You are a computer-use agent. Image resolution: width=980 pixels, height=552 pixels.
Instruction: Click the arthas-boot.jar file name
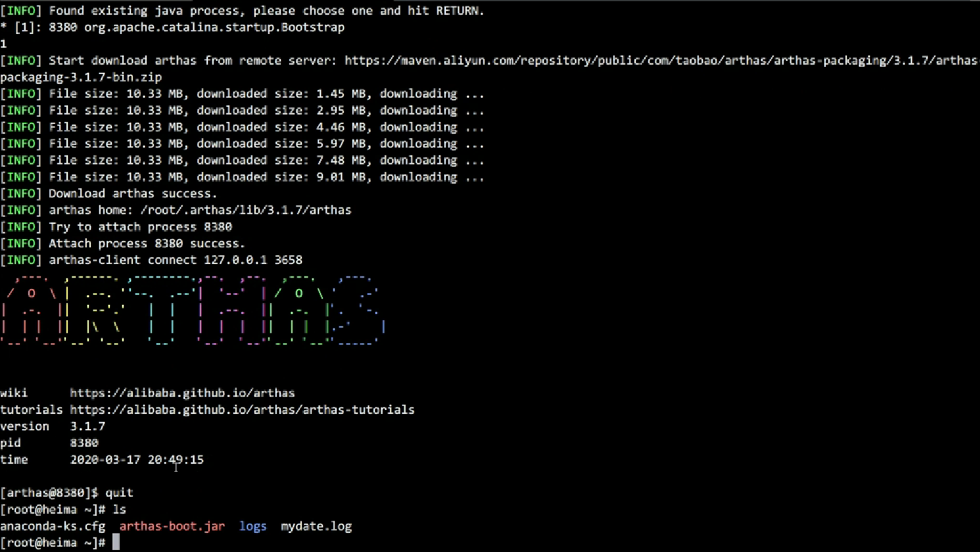pyautogui.click(x=172, y=526)
